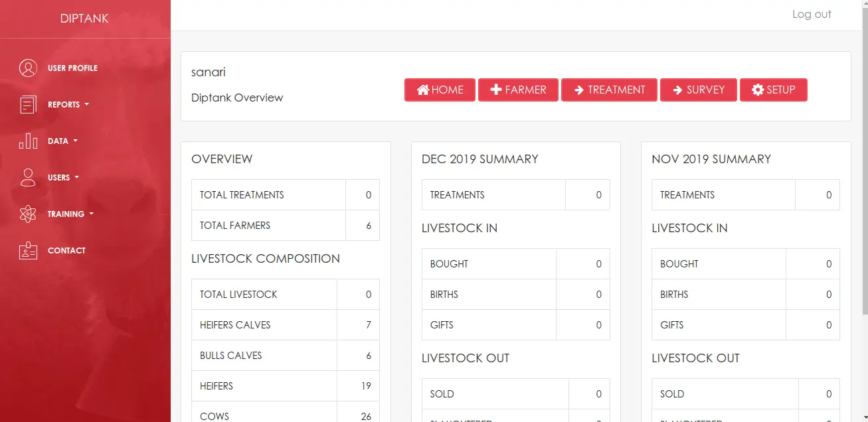868x422 pixels.
Task: Go to HOME button label
Action: tap(448, 90)
